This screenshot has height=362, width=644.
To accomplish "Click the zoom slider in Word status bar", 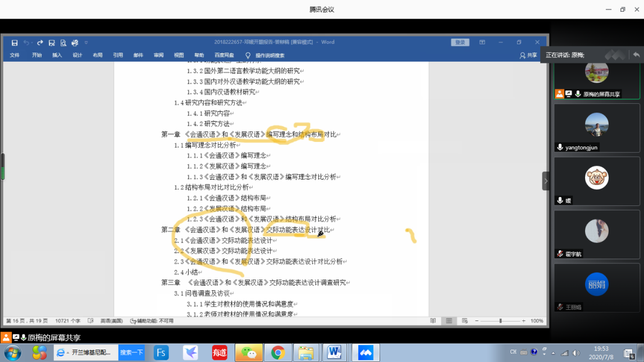I will [500, 321].
